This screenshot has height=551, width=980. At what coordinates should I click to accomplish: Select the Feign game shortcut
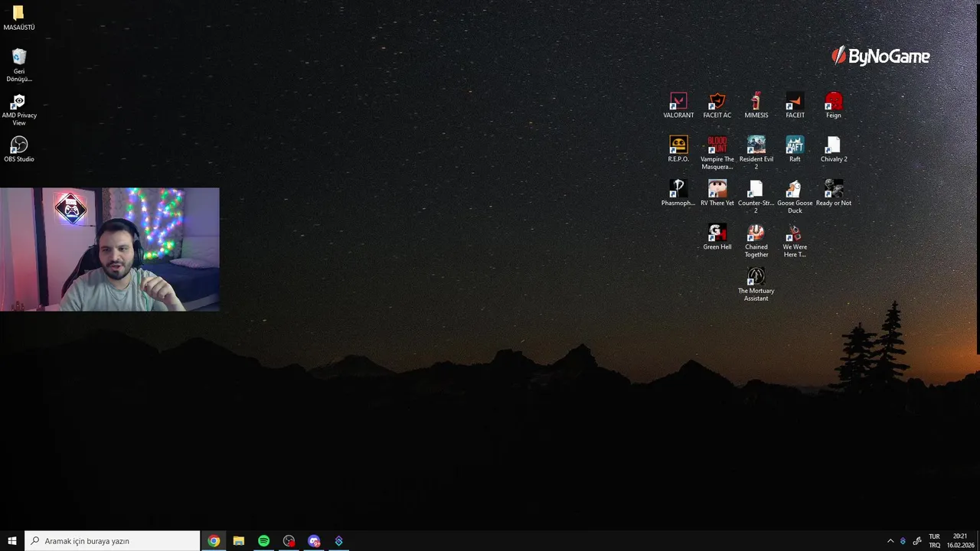pos(834,106)
